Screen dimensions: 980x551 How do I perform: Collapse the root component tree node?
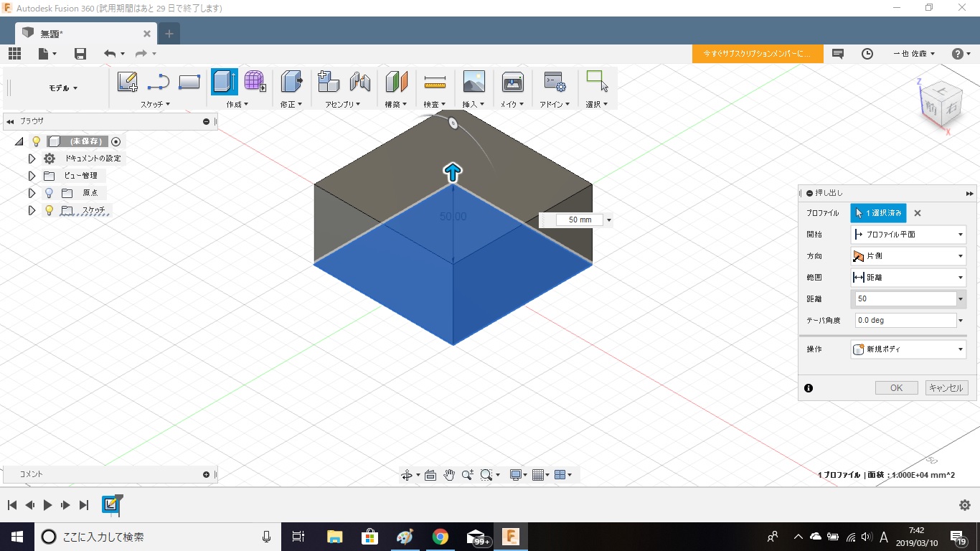(19, 141)
